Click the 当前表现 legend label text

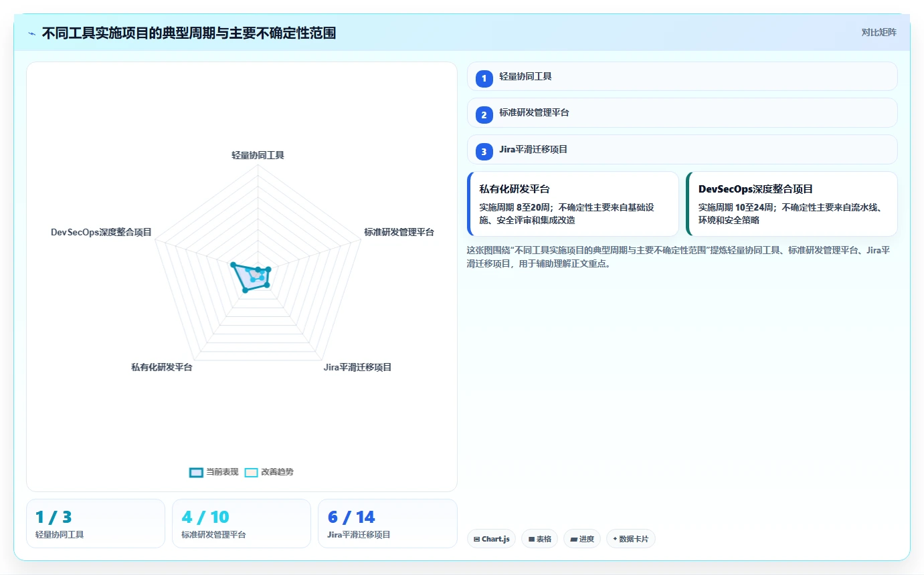pos(222,472)
